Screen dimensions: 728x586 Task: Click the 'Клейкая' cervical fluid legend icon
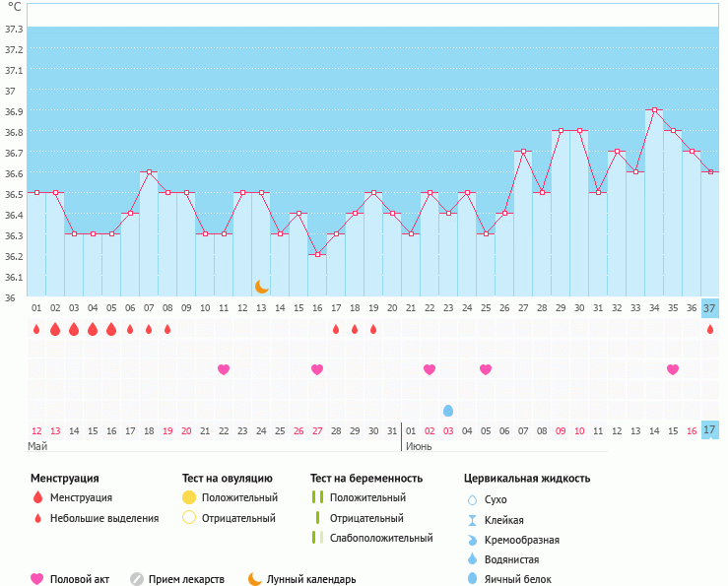click(472, 520)
